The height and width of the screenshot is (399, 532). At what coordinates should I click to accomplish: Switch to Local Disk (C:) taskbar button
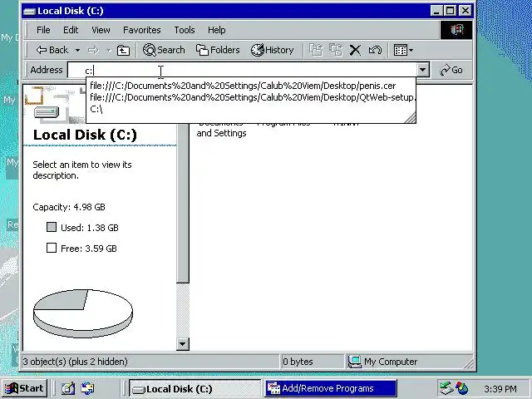coord(195,388)
